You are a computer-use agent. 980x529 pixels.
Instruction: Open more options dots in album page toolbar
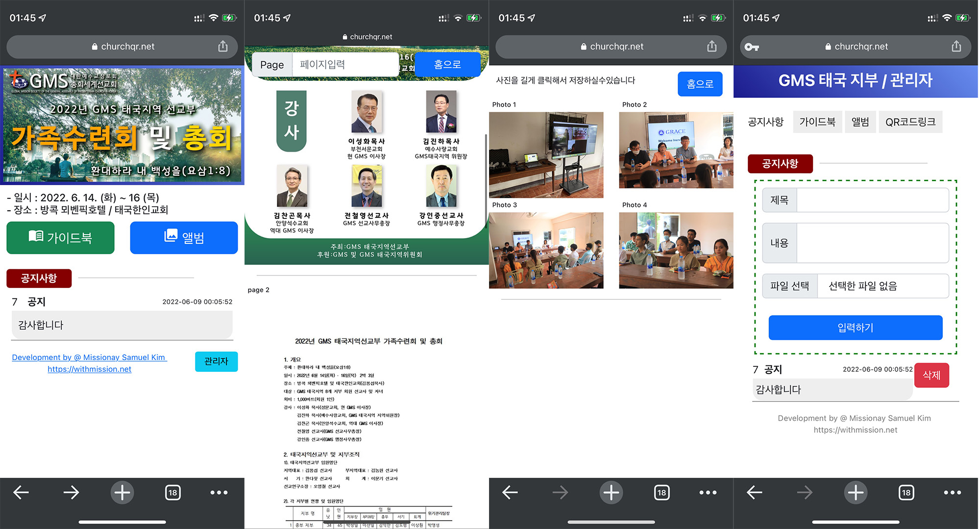tap(708, 492)
